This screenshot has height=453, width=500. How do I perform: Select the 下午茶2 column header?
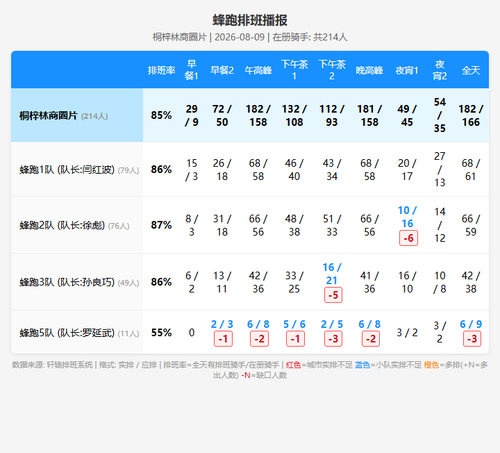click(332, 70)
